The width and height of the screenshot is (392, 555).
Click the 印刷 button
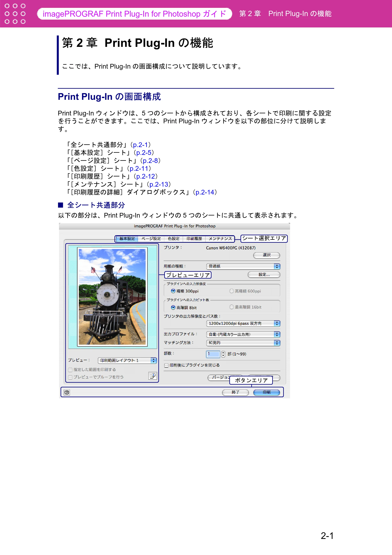click(x=267, y=392)
